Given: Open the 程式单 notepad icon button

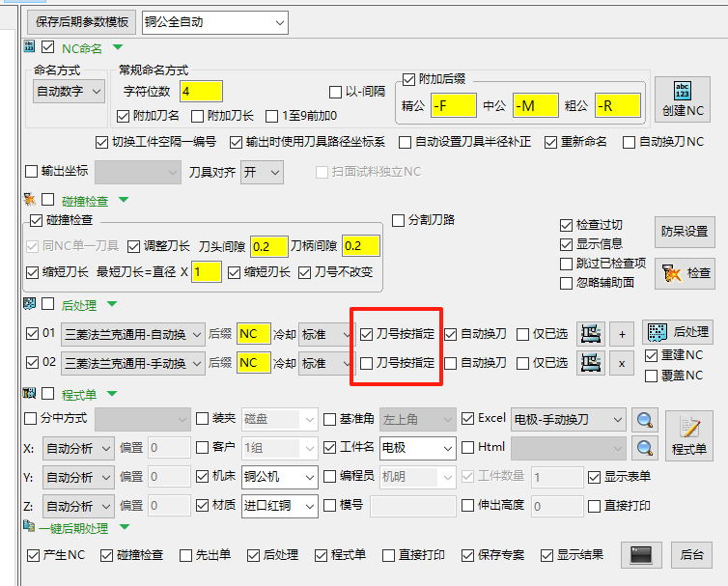Looking at the screenshot, I should [x=688, y=434].
